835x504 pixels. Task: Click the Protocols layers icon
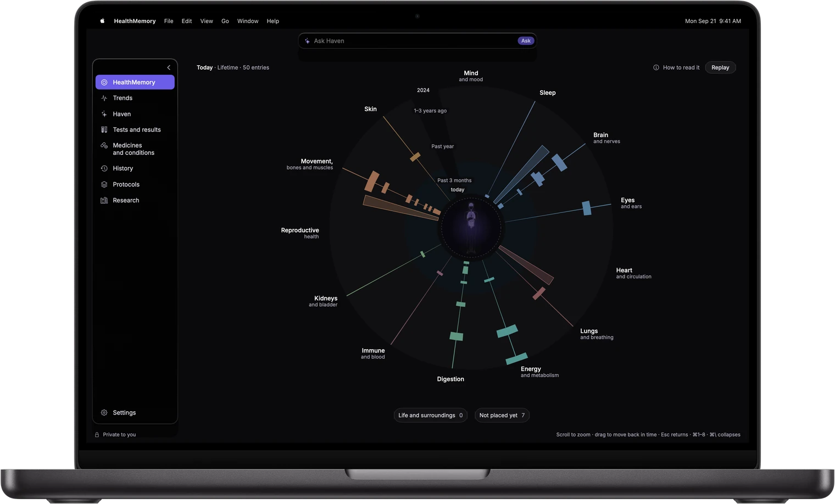(104, 184)
